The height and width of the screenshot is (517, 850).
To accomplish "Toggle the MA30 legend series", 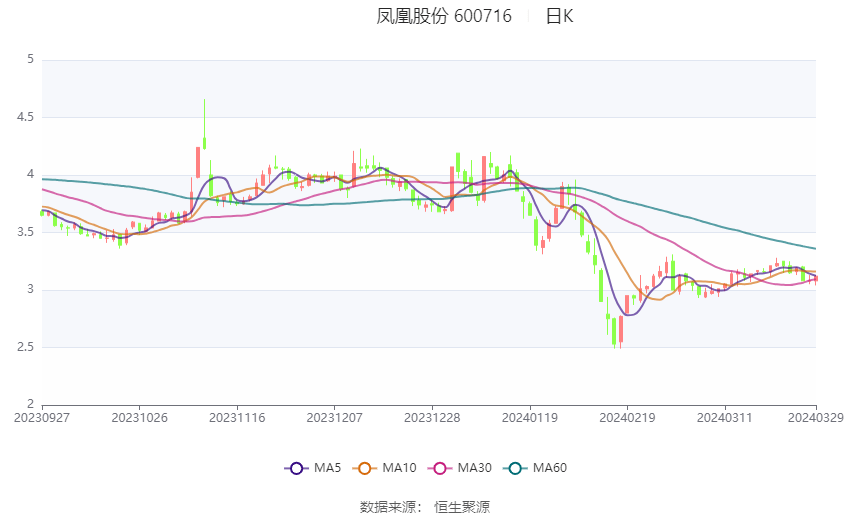I will 460,468.
